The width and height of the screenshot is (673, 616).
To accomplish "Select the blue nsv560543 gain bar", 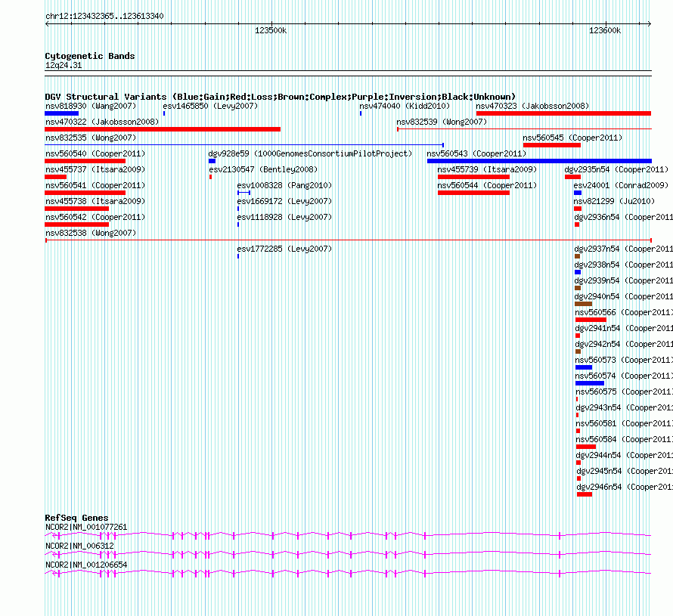I will [x=539, y=161].
